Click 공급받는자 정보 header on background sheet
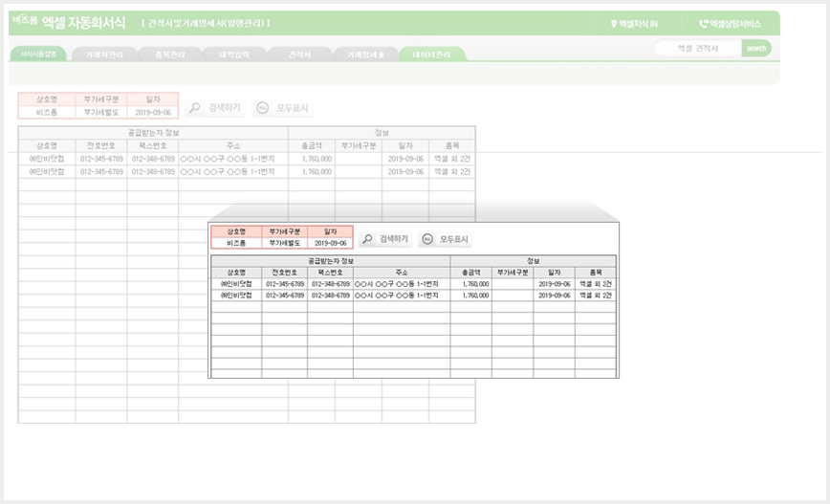The width and height of the screenshot is (830, 504). click(x=154, y=133)
